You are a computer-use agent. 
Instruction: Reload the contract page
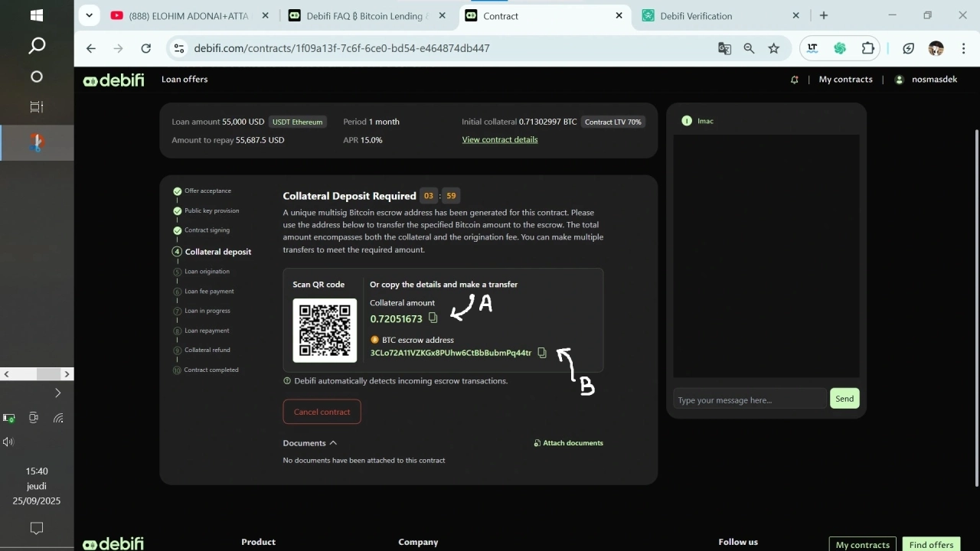146,48
